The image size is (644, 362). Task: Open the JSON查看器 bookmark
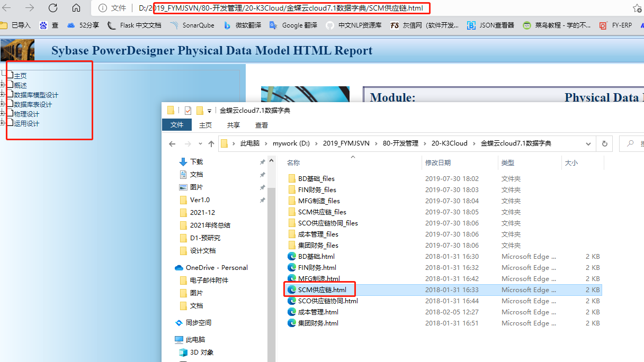491,25
